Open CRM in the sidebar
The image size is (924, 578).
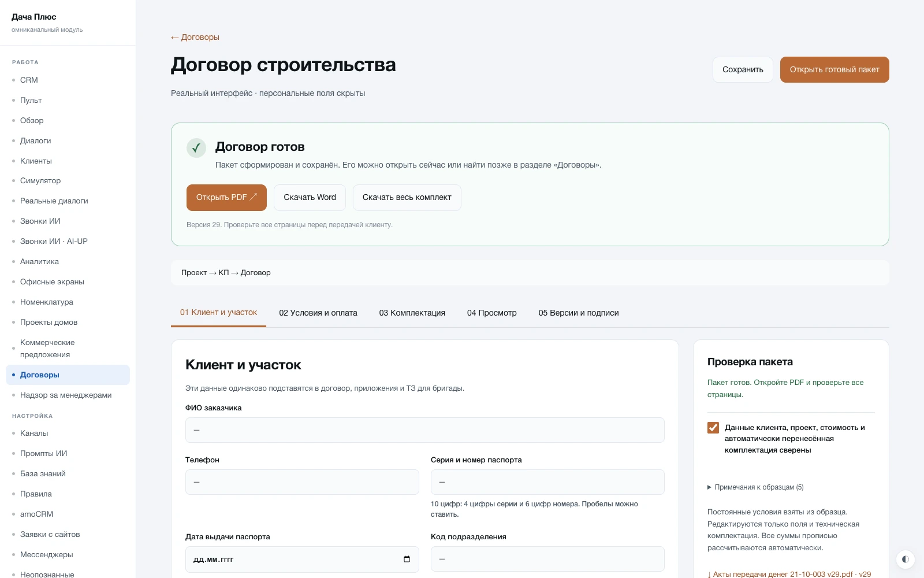[x=68, y=80]
